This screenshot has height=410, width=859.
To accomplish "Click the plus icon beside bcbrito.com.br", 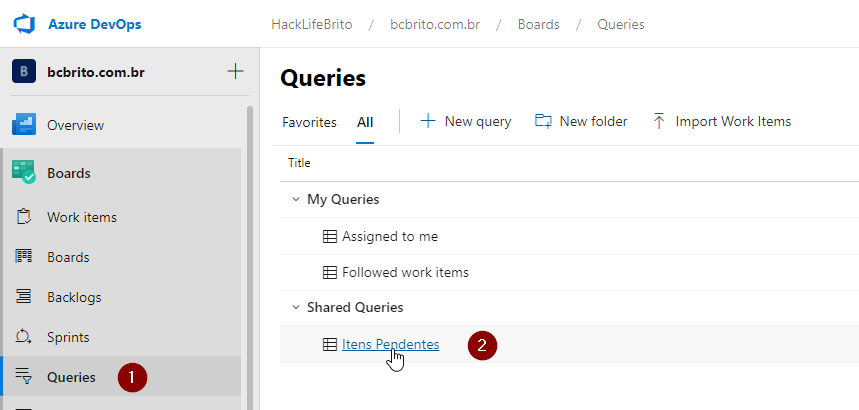I will [235, 71].
